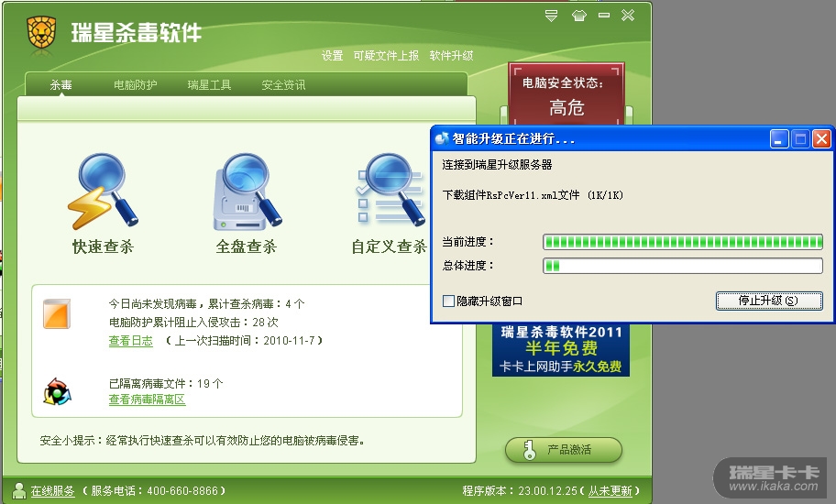Viewport: 836px width, 504px height.
Task: Start 快速查杀 quick scan icon
Action: point(103,192)
